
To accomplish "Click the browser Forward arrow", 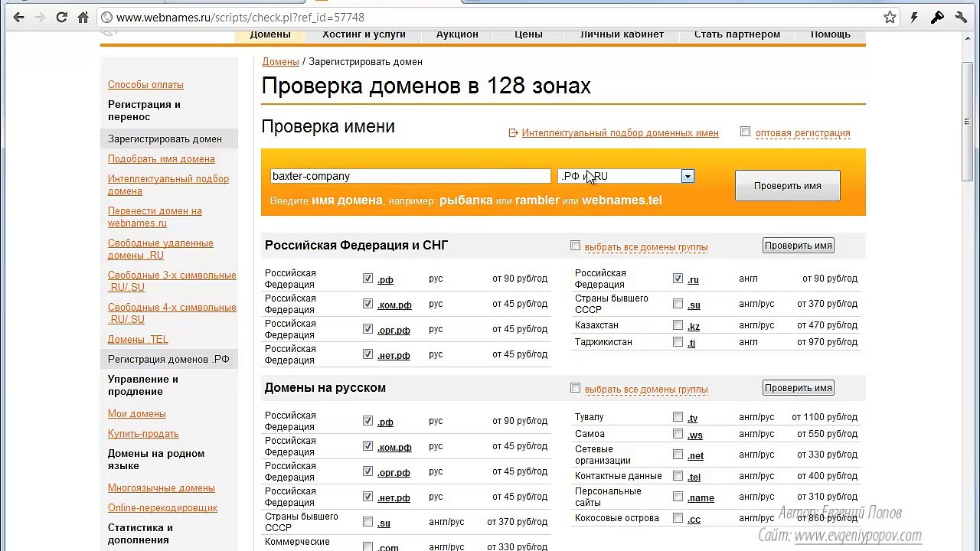I will [x=40, y=17].
